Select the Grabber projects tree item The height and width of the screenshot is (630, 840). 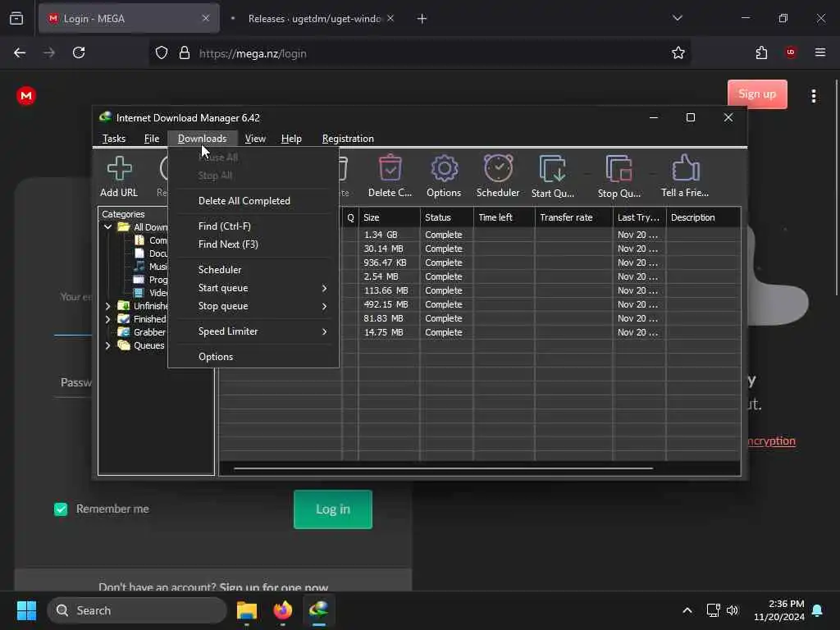click(x=149, y=333)
